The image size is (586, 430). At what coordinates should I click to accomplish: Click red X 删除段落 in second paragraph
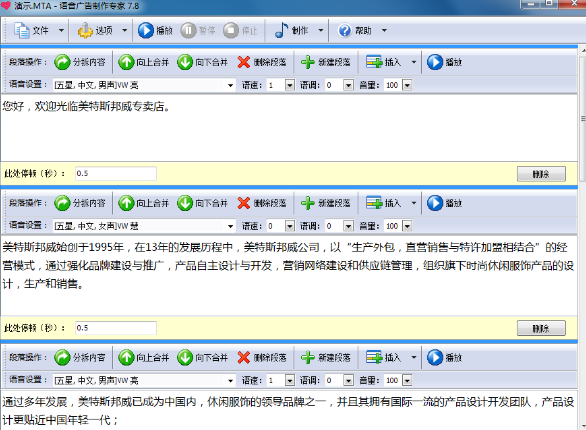click(x=244, y=203)
